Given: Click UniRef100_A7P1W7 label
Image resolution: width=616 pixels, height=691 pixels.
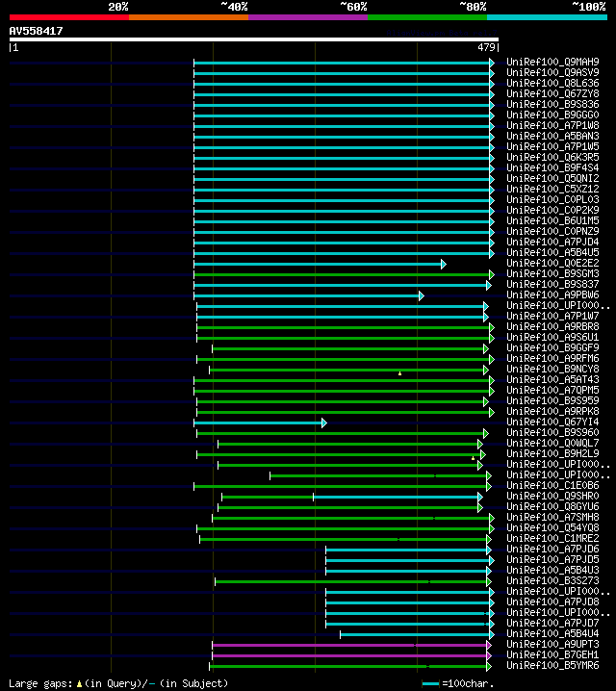Looking at the screenshot, I should (x=552, y=316).
